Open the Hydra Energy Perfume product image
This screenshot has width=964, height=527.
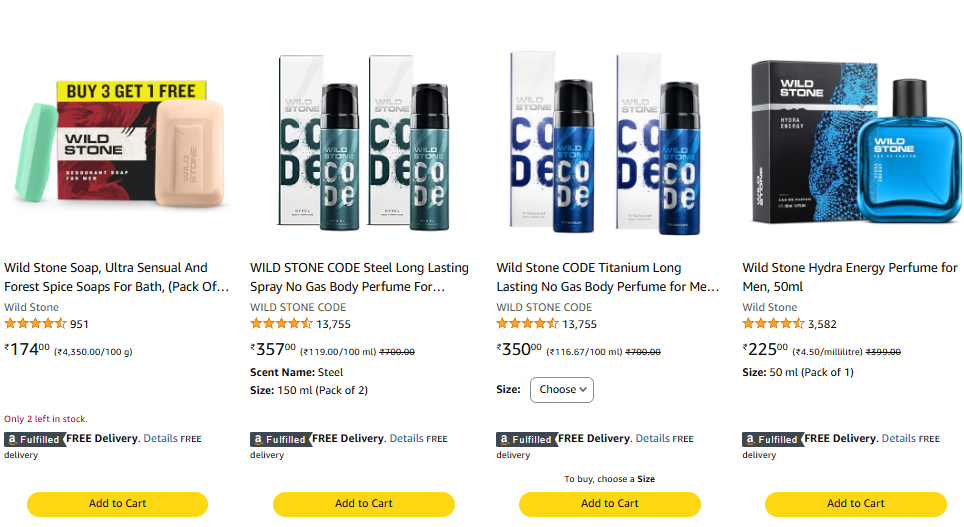(856, 145)
